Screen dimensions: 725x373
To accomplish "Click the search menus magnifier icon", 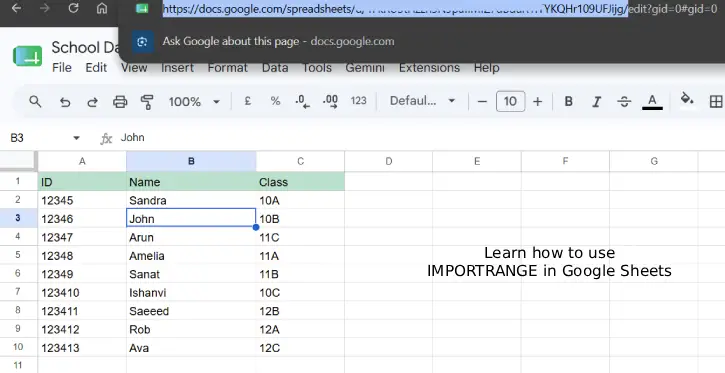I will point(35,101).
